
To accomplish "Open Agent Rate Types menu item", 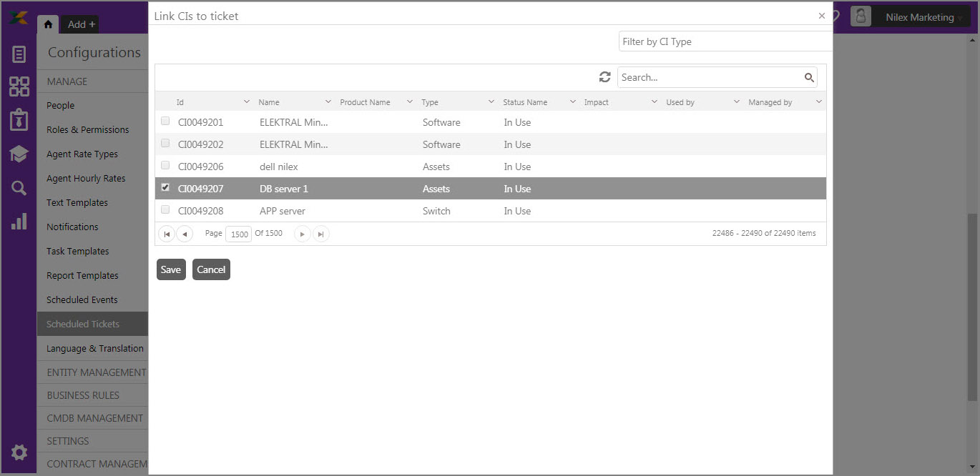I will tap(82, 154).
